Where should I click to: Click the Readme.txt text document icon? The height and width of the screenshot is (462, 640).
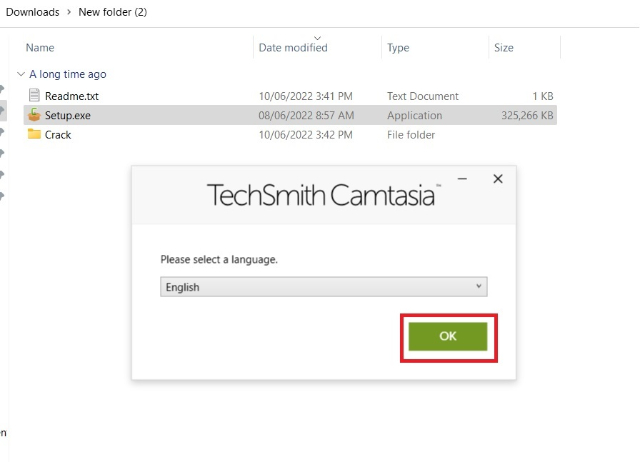coord(34,96)
